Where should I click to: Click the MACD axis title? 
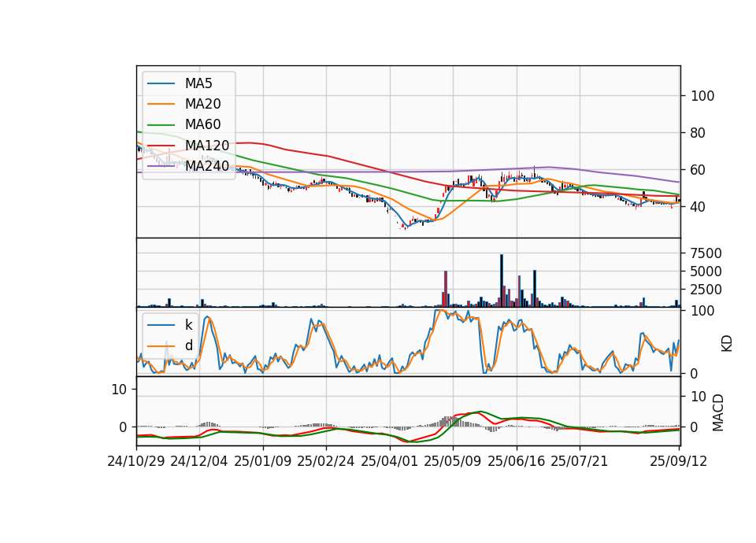tap(718, 412)
